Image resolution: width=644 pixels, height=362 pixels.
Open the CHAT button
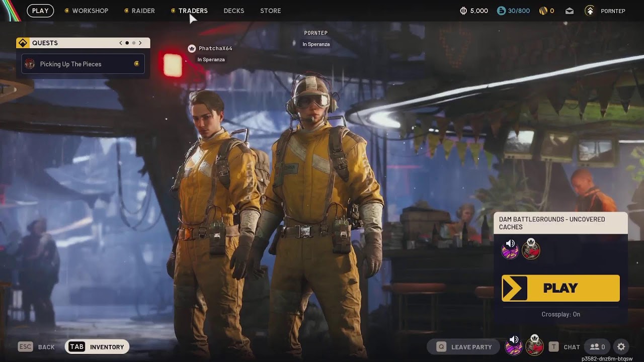pos(564,346)
